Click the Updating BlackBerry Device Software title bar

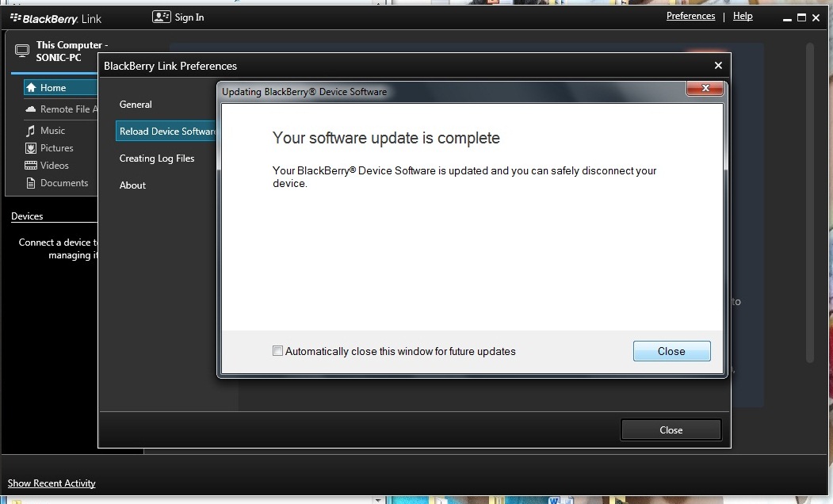click(x=452, y=91)
